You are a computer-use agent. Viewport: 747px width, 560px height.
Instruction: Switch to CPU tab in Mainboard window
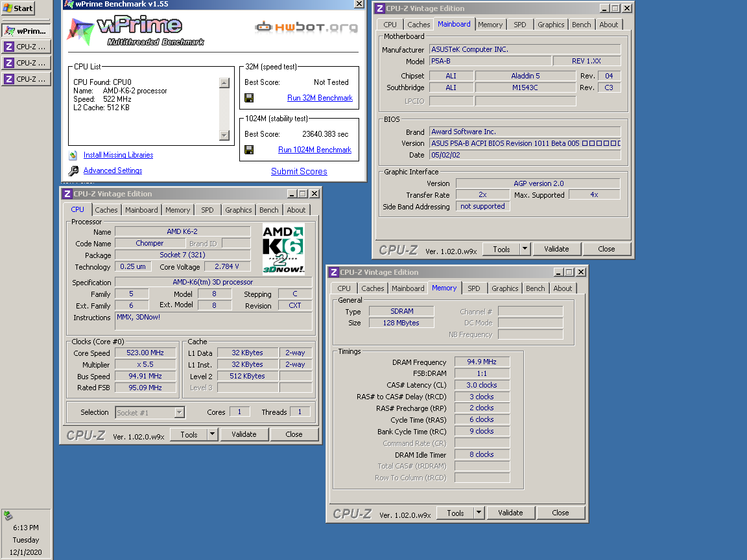tap(390, 25)
